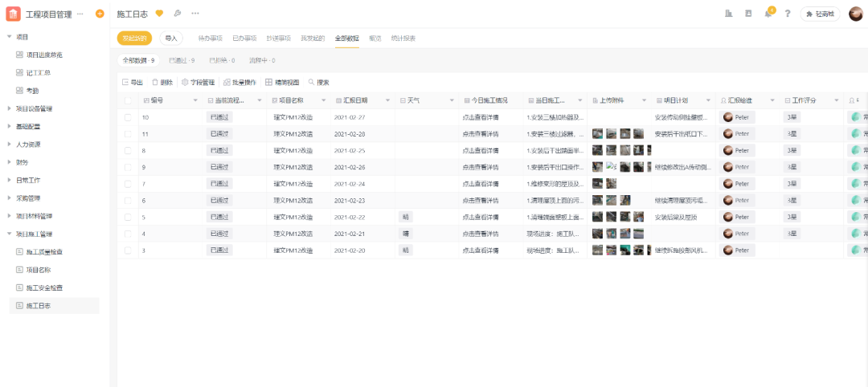This screenshot has width=868, height=387.
Task: Check the row checkbox for 编号 3
Action: pyautogui.click(x=128, y=251)
